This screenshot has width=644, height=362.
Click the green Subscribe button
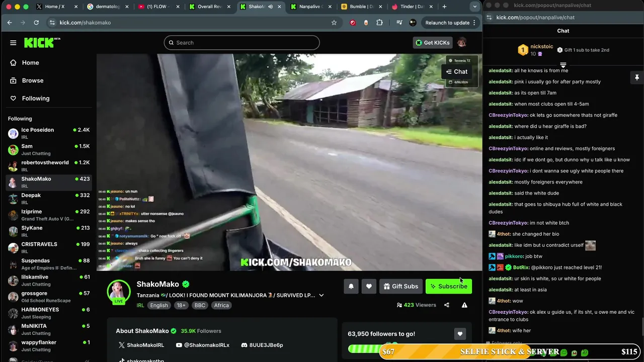coord(449,287)
